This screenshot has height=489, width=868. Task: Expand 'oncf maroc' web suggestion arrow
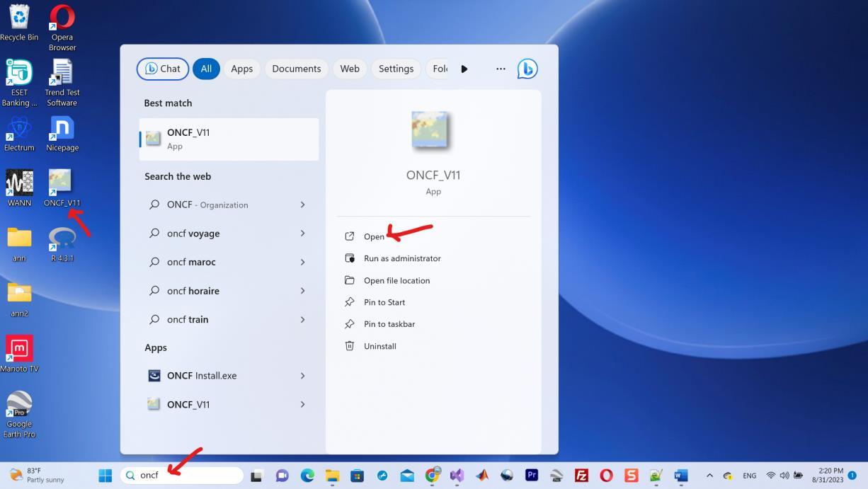click(x=302, y=262)
